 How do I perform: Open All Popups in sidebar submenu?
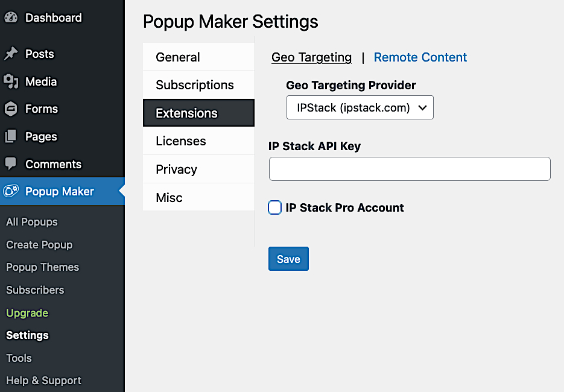click(32, 222)
